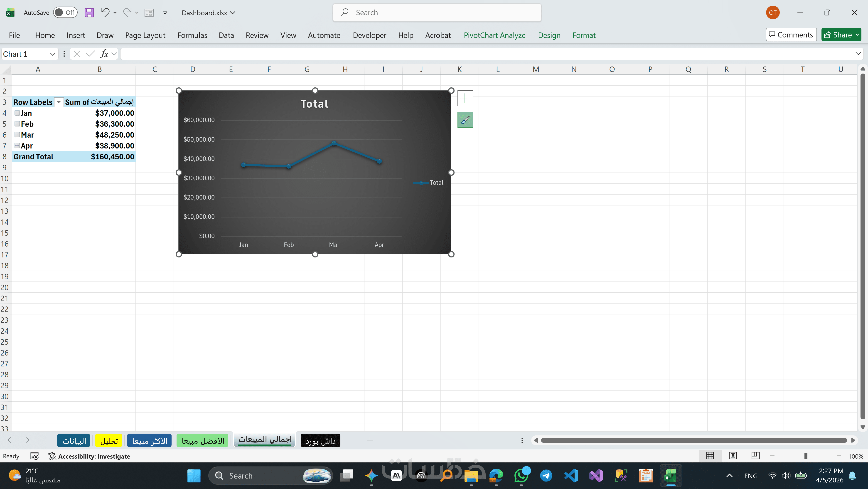Switch to the داش بورد sheet tab

coord(320,440)
